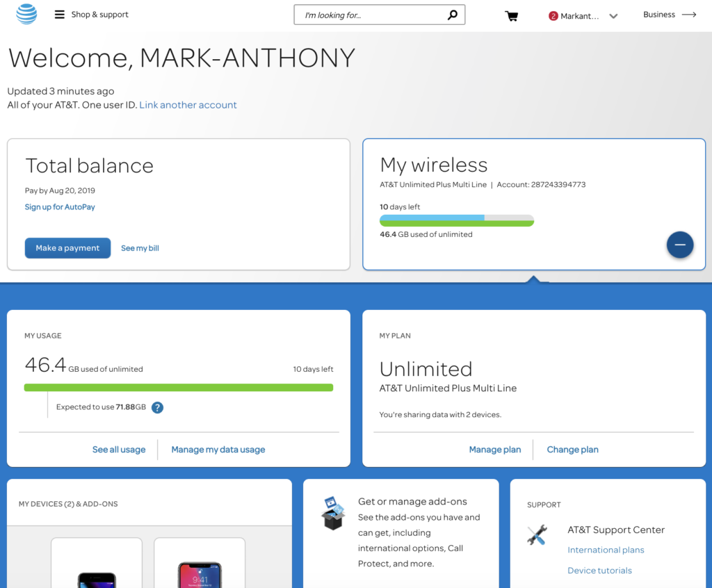Expand the Markant account dropdown chevron
This screenshot has height=588, width=712.
pos(613,17)
